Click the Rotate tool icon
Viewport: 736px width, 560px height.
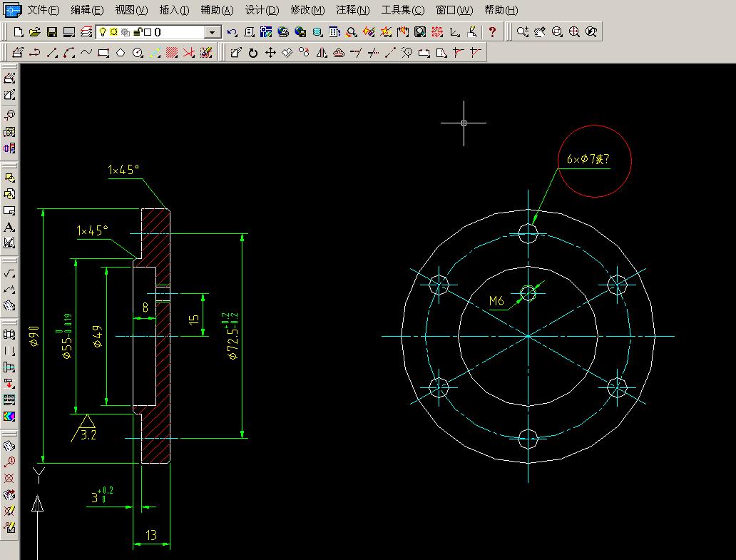click(x=253, y=53)
